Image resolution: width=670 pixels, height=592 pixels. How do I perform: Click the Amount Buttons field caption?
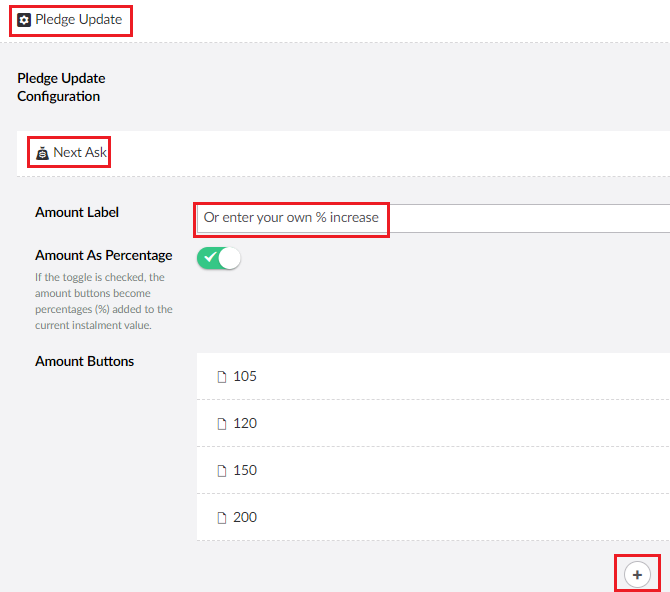(84, 361)
